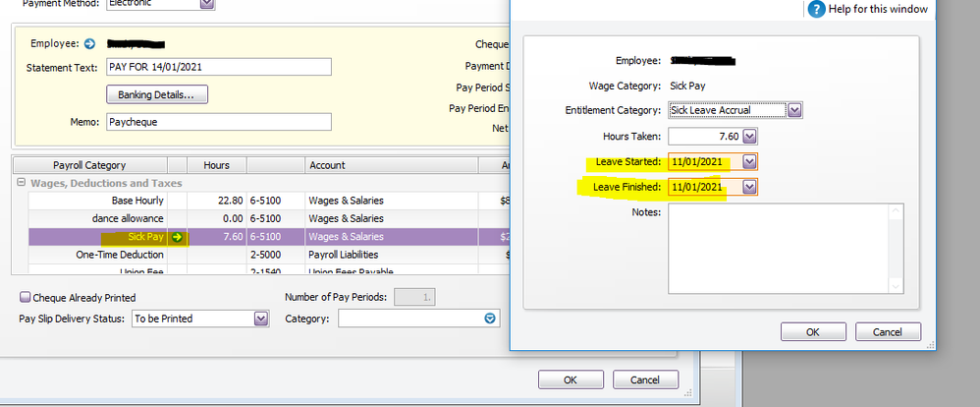This screenshot has height=407, width=980.
Task: Expand the Entitlement Category dropdown
Action: (794, 110)
